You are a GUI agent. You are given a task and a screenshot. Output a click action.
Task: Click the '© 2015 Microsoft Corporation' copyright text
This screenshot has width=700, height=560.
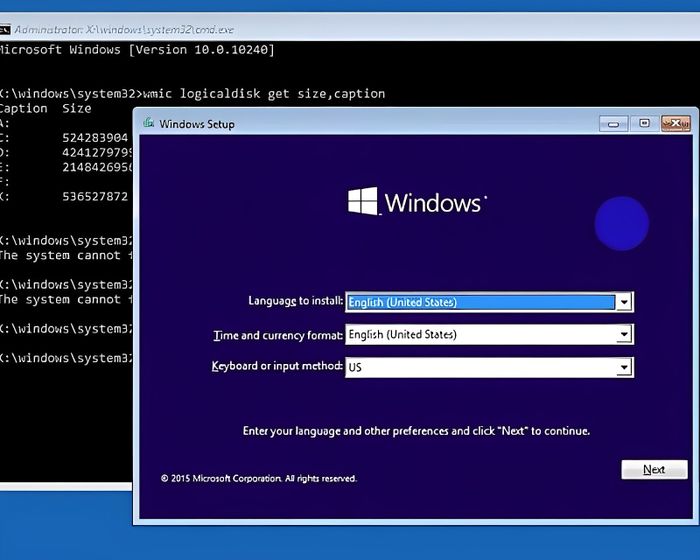[258, 478]
